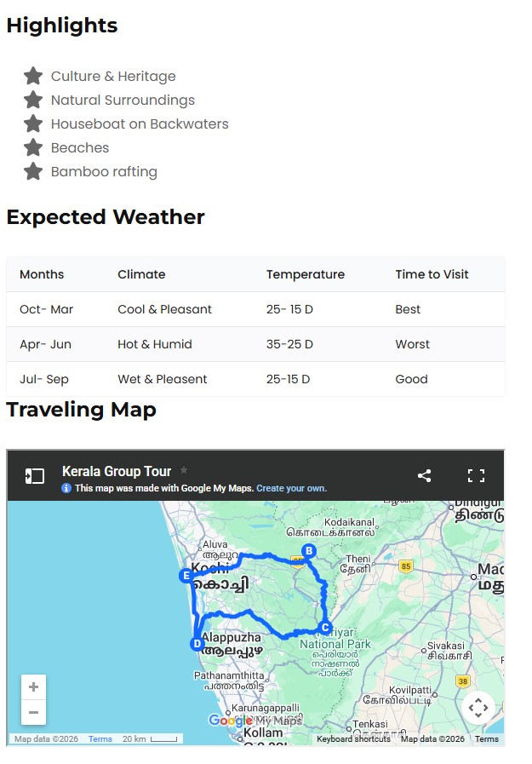This screenshot has width=532, height=764.
Task: Zoom out on the map
Action: (x=33, y=713)
